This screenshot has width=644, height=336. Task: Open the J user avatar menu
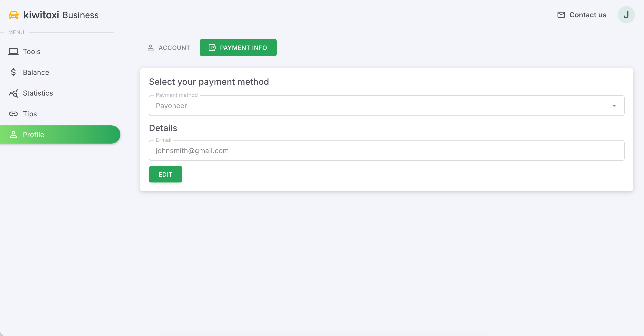(626, 15)
